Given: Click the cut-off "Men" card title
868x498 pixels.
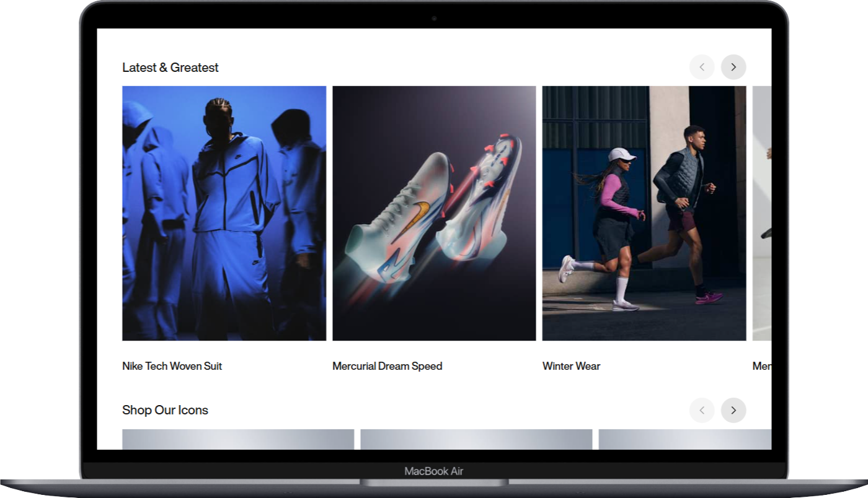Looking at the screenshot, I should point(762,366).
